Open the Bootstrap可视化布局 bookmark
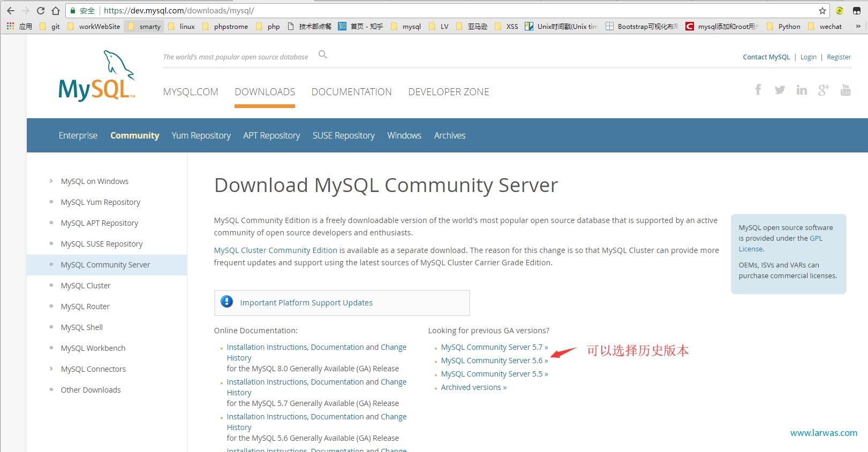 pyautogui.click(x=642, y=26)
